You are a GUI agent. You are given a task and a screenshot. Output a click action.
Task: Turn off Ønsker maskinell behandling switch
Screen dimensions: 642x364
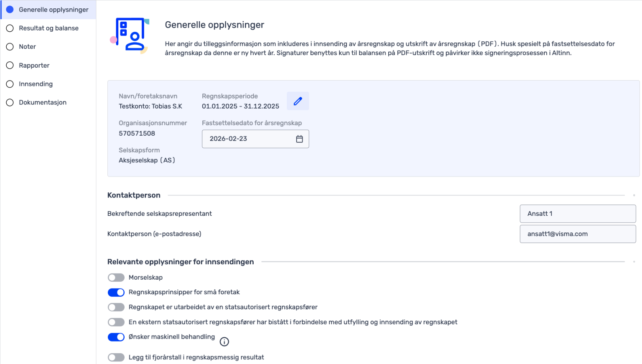116,337
